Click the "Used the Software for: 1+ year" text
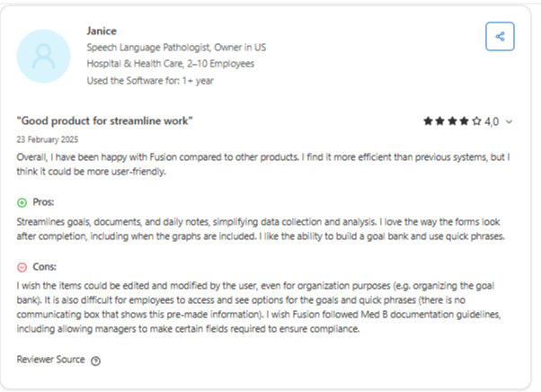This screenshot has height=392, width=541. coord(150,81)
